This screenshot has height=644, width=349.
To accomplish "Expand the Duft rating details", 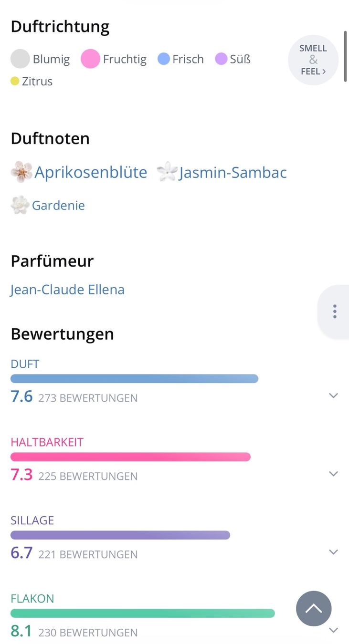I will [334, 395].
